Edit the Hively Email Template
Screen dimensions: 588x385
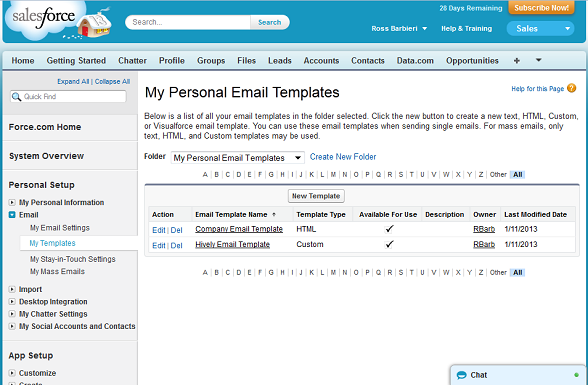159,246
